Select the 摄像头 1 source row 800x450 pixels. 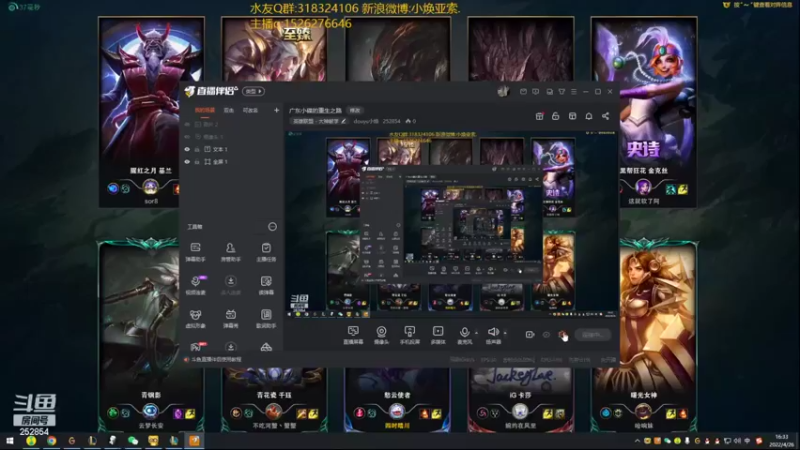coord(231,137)
